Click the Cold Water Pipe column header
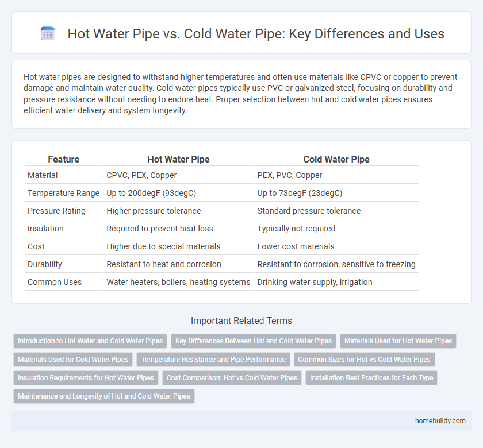The width and height of the screenshot is (483, 448). 336,159
